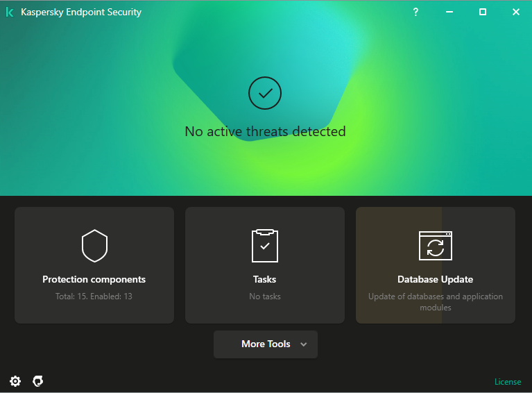Click the More Tools button label
This screenshot has width=532, height=393.
(x=265, y=344)
